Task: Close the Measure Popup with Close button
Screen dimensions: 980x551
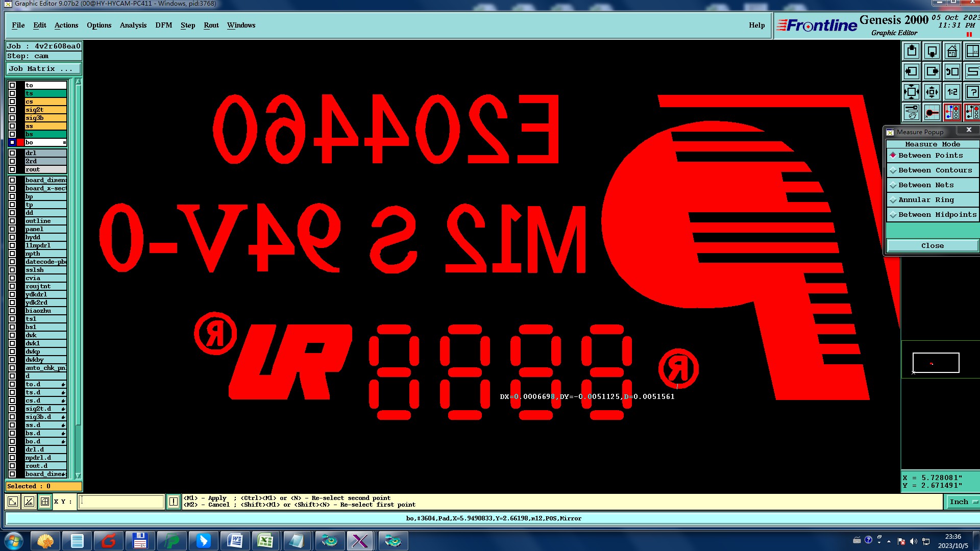Action: coord(932,246)
